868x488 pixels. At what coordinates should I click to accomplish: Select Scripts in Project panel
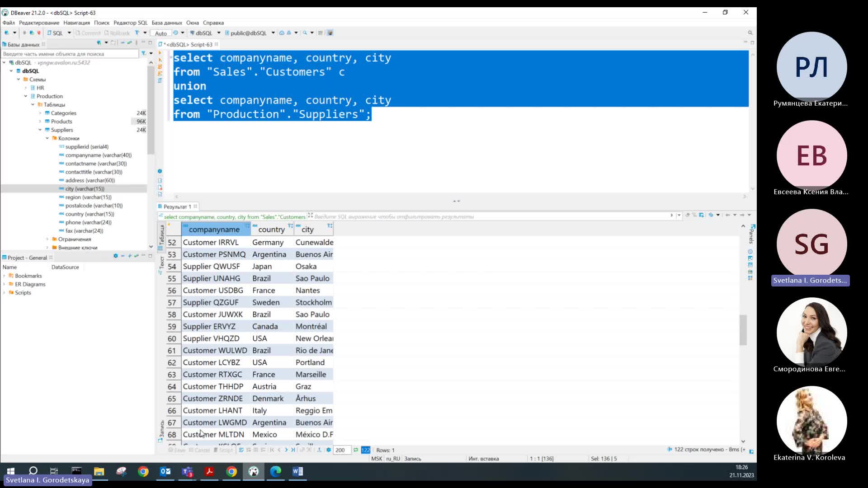(23, 293)
